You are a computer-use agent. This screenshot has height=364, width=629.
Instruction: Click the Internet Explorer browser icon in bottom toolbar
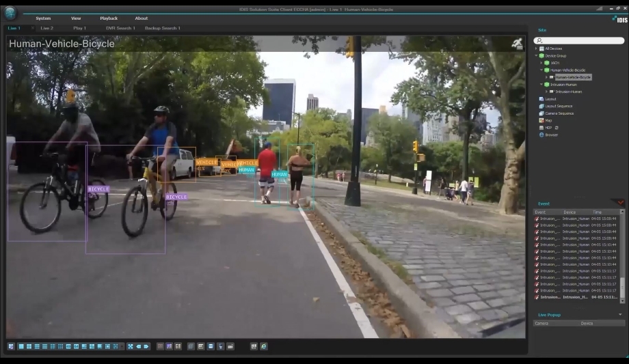(x=264, y=346)
